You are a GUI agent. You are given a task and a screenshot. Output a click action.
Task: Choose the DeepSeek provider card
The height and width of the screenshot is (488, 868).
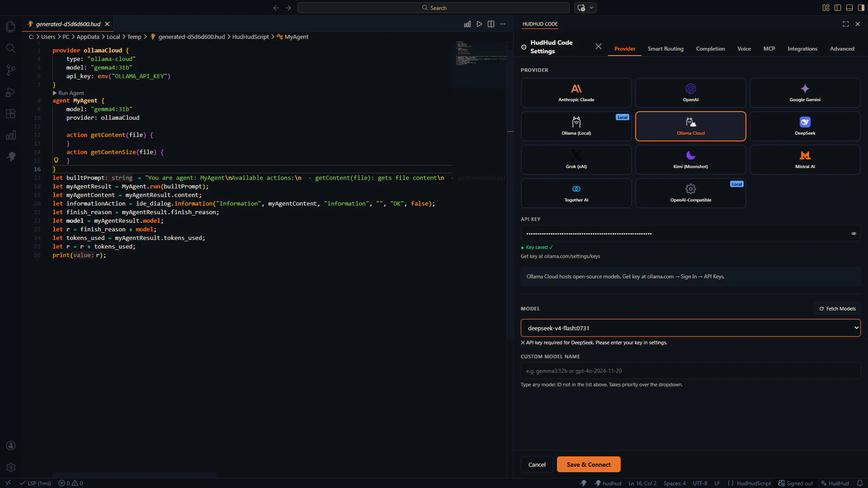805,127
